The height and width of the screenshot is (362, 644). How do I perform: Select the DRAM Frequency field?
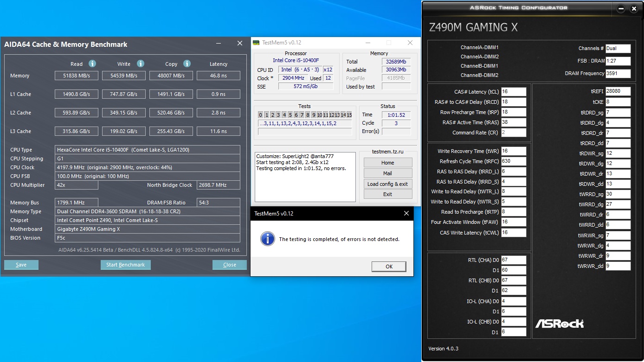[x=618, y=73]
